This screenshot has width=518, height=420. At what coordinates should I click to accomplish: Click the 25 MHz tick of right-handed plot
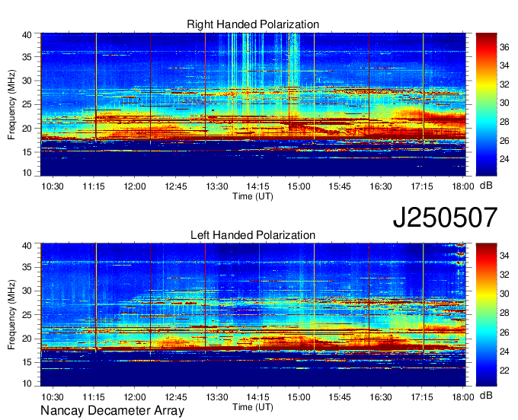coord(27,104)
